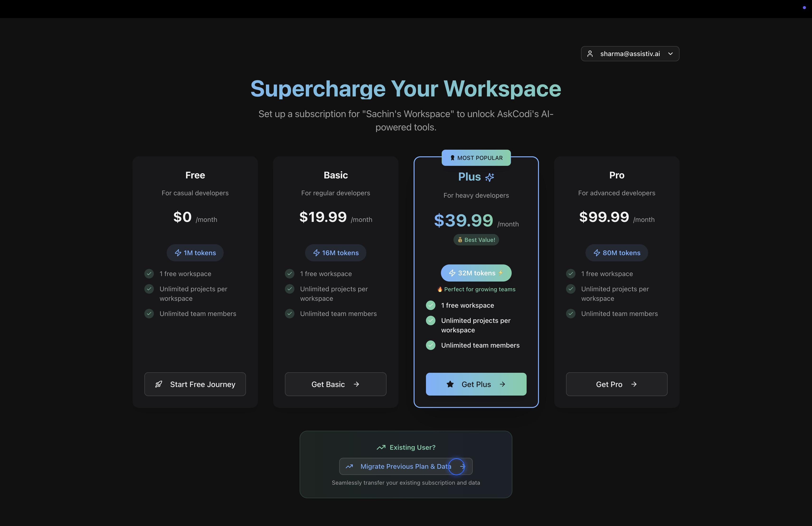Click checkmark beside Free Unlimited team members
Viewport: 812px width, 526px height.
[149, 314]
